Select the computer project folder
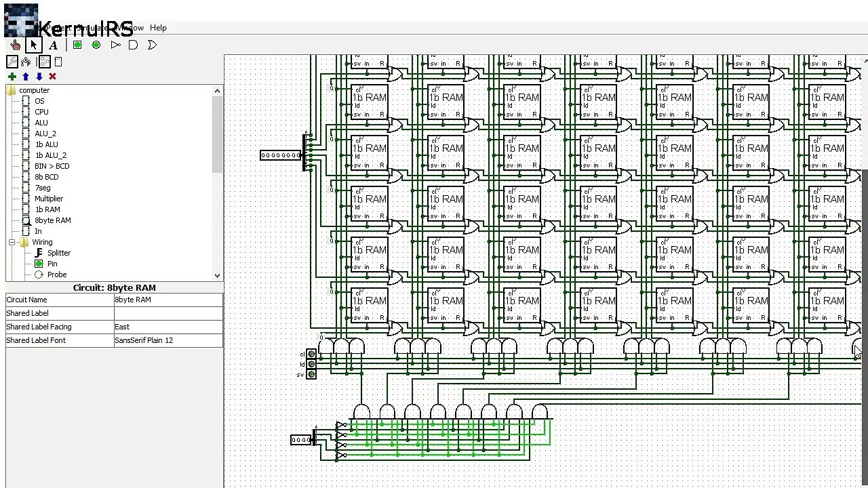 tap(34, 90)
